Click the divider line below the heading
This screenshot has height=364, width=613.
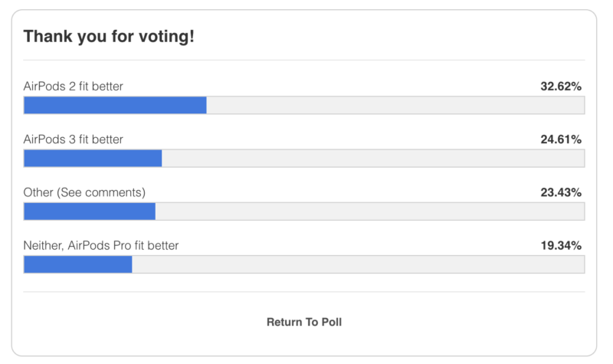(x=304, y=60)
